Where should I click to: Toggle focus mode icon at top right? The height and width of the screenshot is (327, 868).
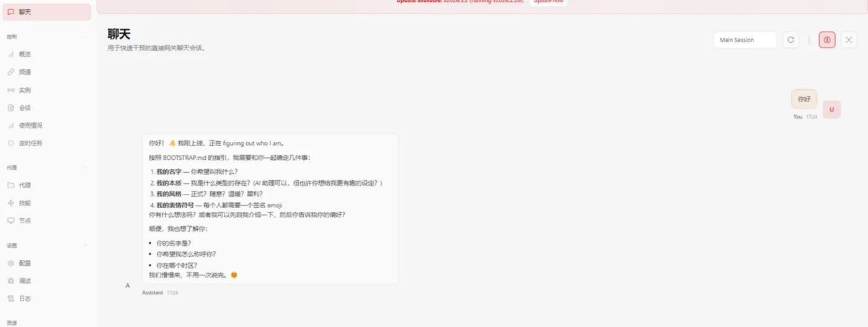849,40
